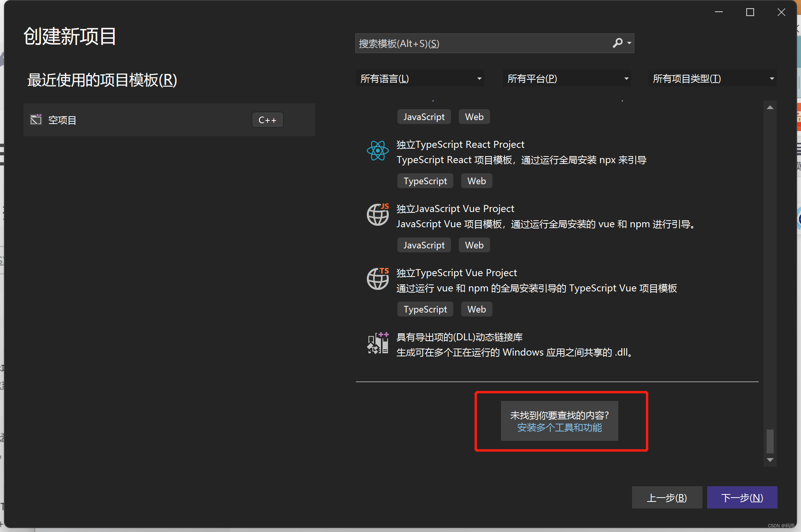The image size is (801, 532).
Task: Open the 所有项目类型 project type dropdown
Action: [713, 79]
